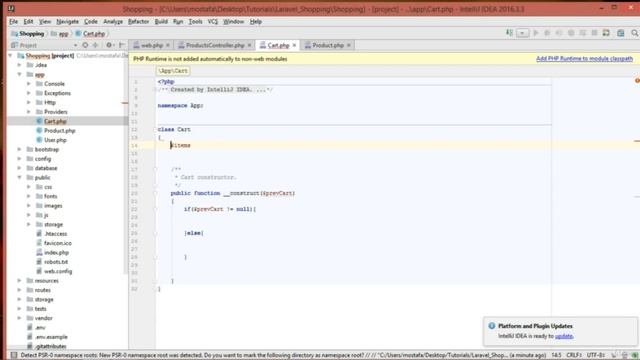Open the SDK Manager icon beside search
640x360 pixels.
(620, 33)
